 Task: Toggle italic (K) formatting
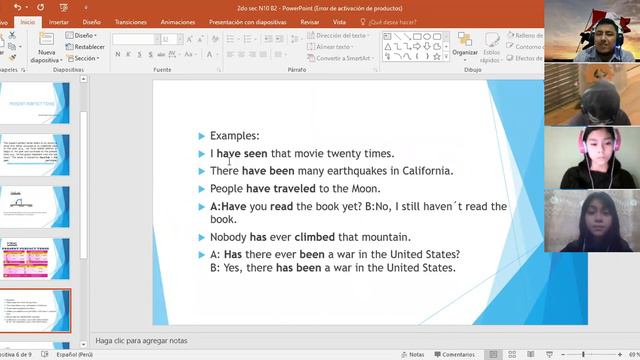click(129, 54)
